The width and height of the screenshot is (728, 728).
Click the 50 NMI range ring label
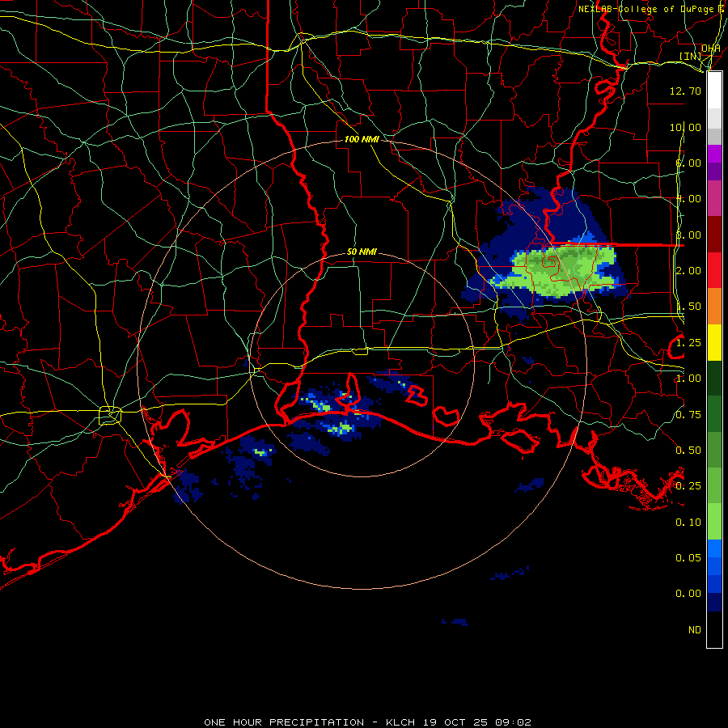click(x=362, y=252)
